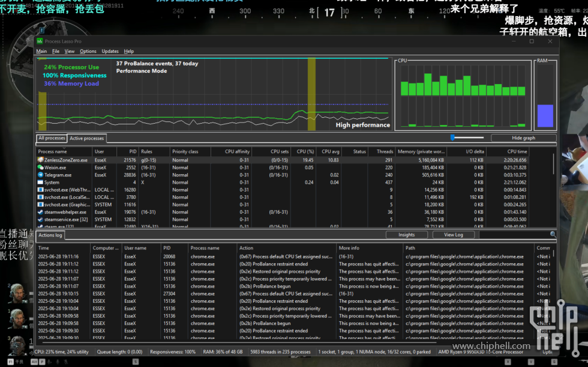The height and width of the screenshot is (367, 588).
Task: Click the '24% Processor Use' graph label
Action: 71,67
